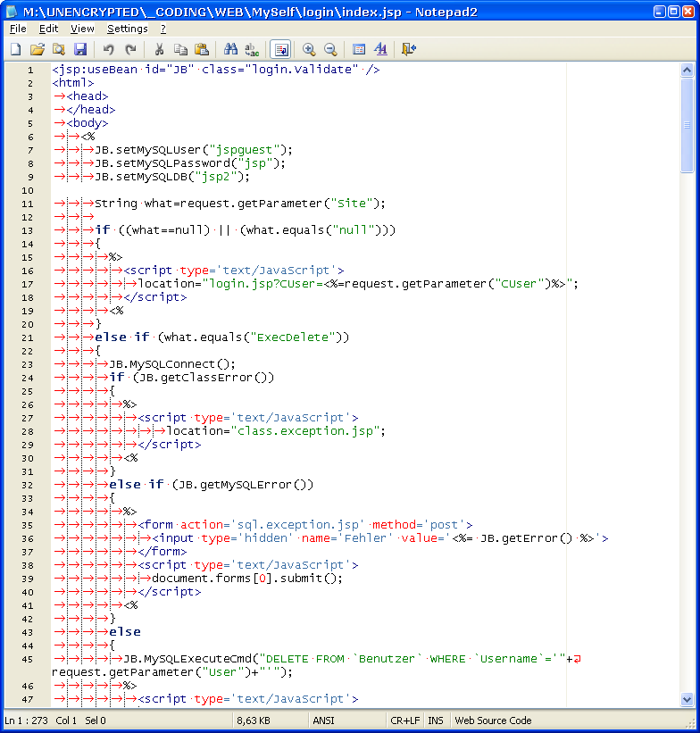
Task: Open Replace with the abc icon
Action: coord(252,49)
